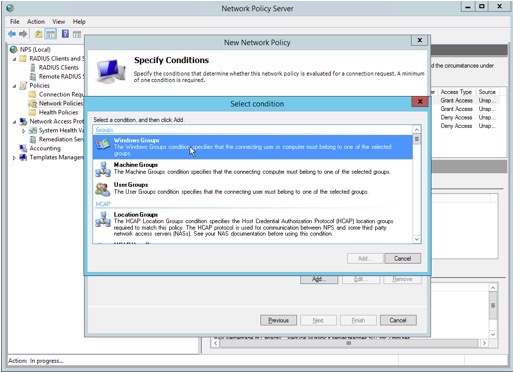Open the File menu
Viewport: 513px width, 372px height.
[x=15, y=22]
